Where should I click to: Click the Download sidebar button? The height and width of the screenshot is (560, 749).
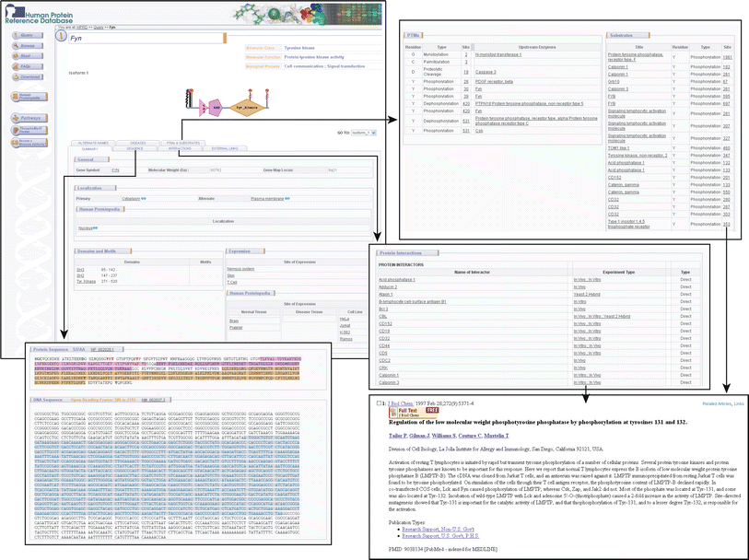(x=25, y=77)
